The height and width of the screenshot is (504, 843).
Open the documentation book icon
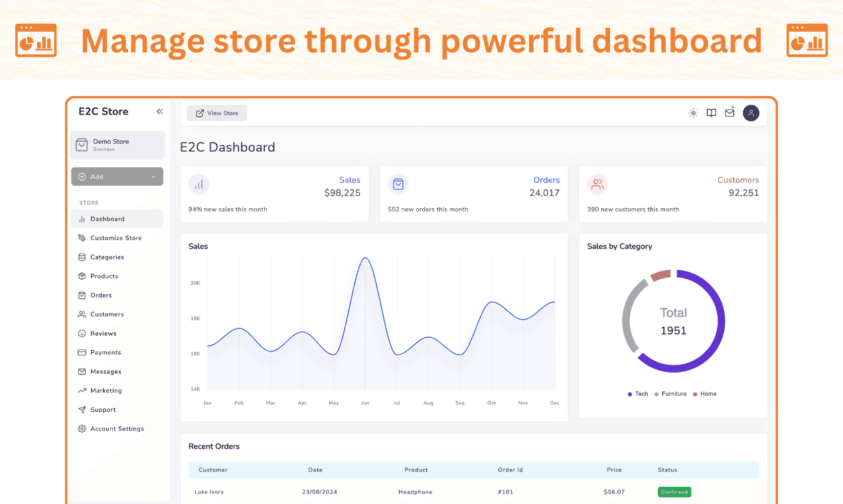point(711,113)
